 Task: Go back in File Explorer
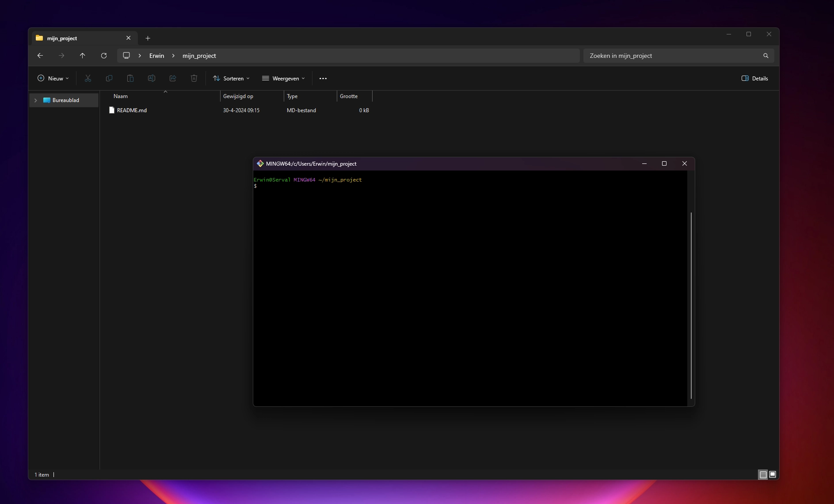pyautogui.click(x=40, y=56)
